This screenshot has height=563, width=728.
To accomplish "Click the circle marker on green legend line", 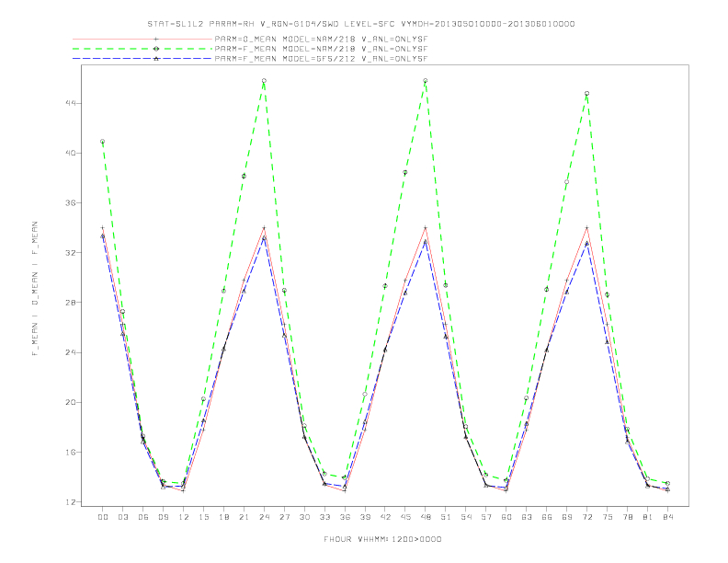I will click(x=156, y=49).
